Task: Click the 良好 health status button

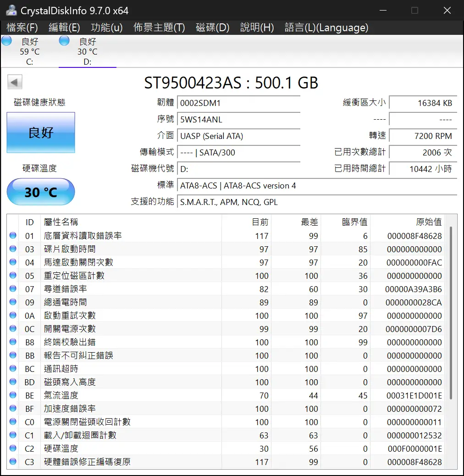Action: (x=41, y=133)
